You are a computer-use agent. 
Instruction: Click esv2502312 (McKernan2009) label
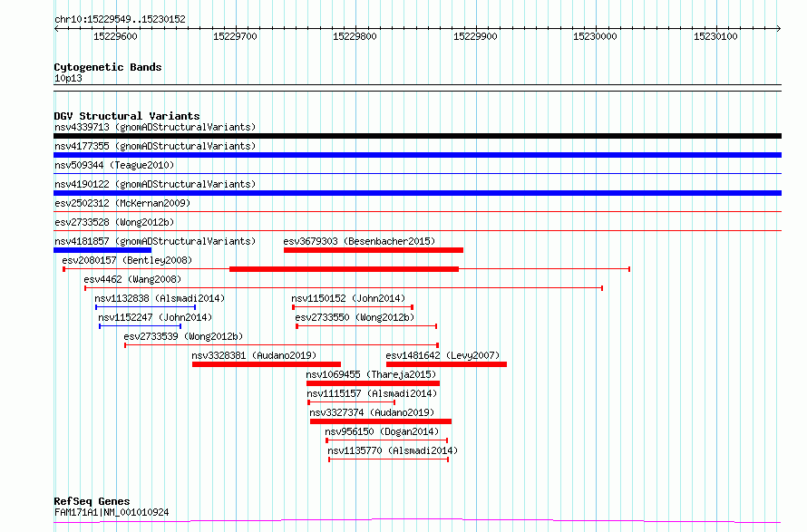pos(122,203)
